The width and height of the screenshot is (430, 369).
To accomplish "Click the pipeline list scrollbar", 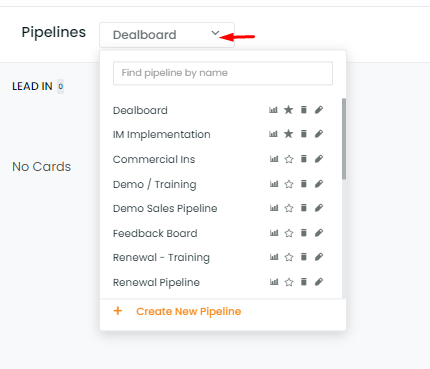I will pyautogui.click(x=344, y=138).
